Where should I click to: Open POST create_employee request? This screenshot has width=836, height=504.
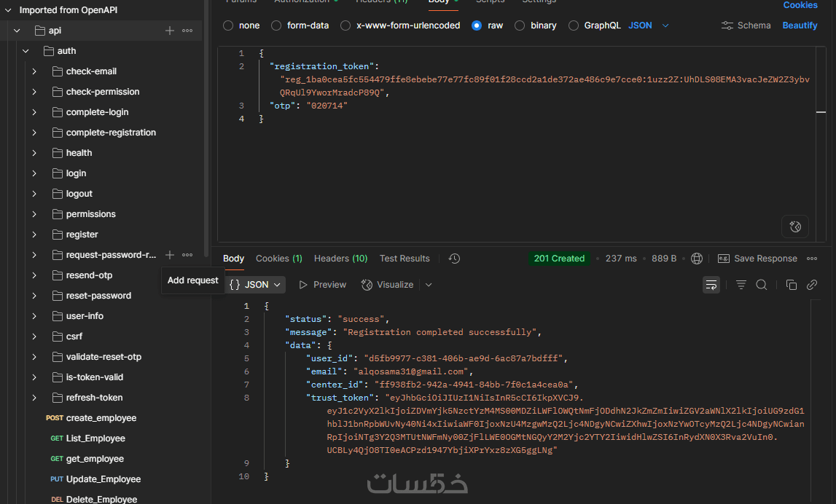(x=91, y=418)
